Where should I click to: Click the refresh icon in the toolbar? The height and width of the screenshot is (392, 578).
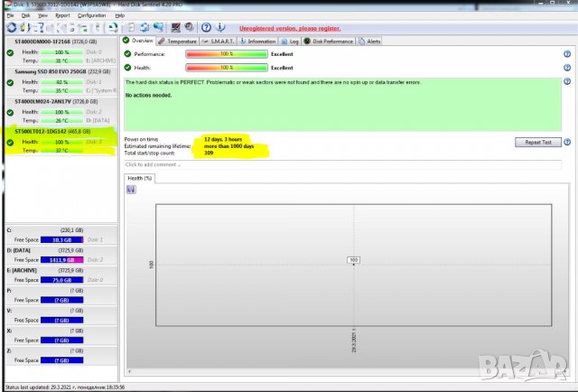10,28
